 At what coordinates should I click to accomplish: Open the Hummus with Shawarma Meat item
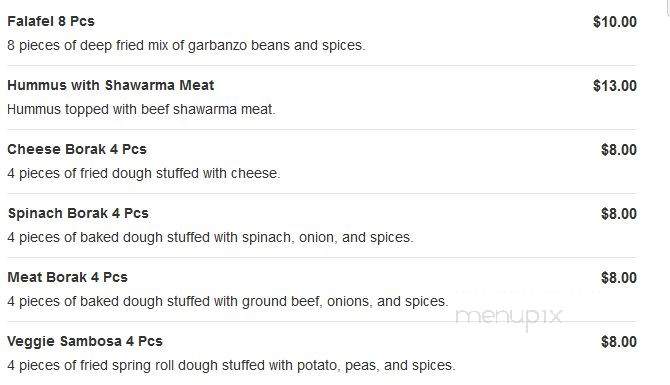(111, 85)
